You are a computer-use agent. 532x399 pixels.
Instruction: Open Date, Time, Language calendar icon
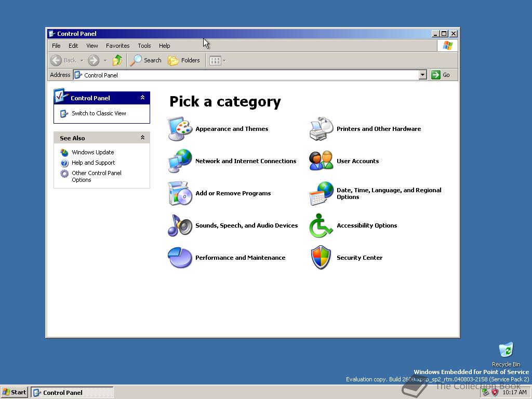click(x=321, y=193)
